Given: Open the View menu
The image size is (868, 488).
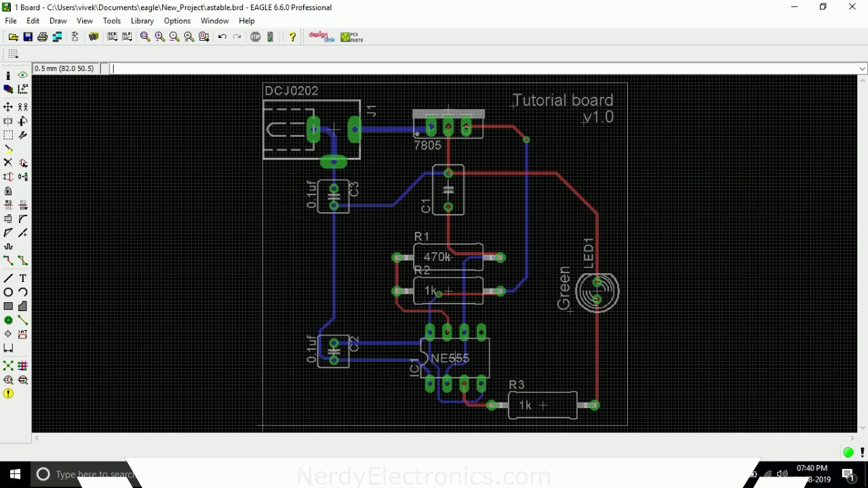Looking at the screenshot, I should [x=85, y=21].
